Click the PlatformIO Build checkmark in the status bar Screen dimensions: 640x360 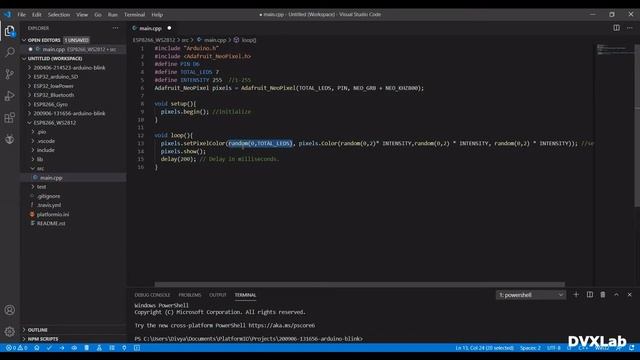49,348
